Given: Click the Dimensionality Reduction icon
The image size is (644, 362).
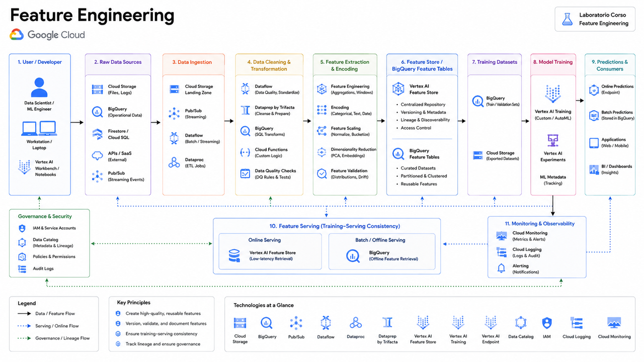Looking at the screenshot, I should pos(322,152).
